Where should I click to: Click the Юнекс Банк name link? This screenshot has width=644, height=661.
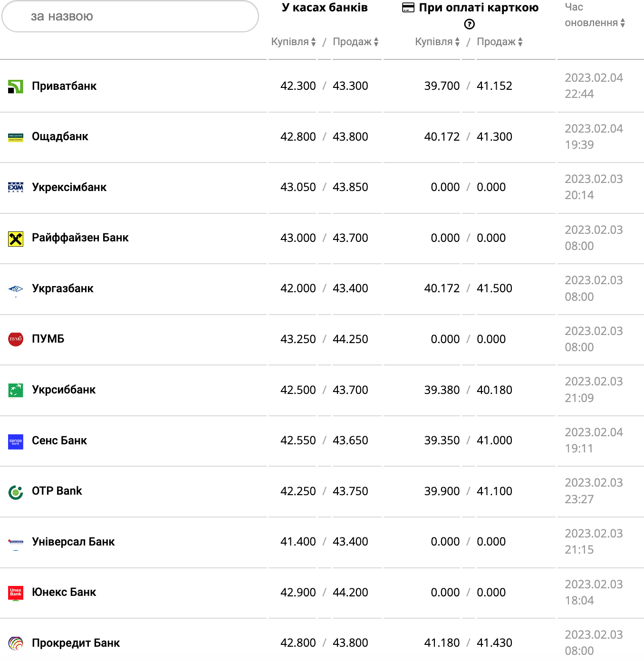pos(64,592)
